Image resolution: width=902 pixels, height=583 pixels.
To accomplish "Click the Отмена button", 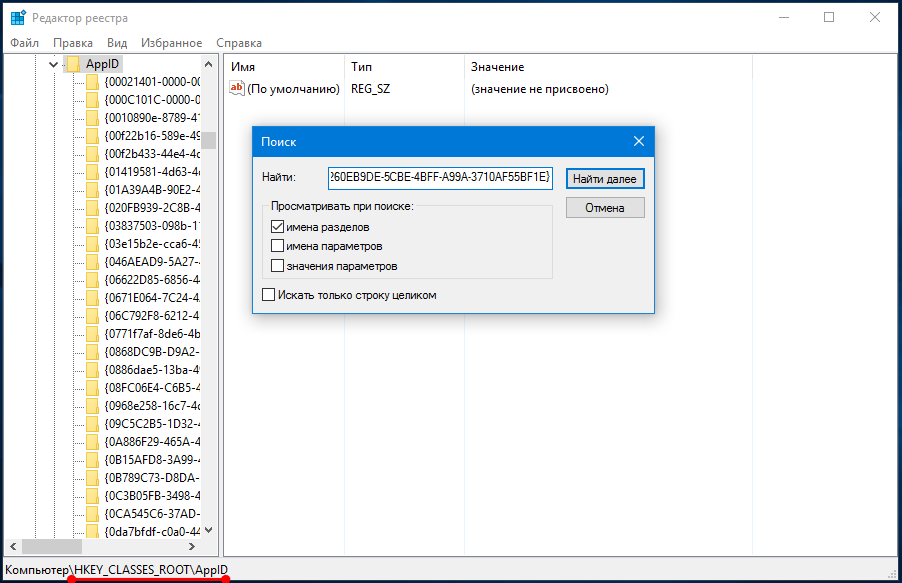I will (605, 208).
